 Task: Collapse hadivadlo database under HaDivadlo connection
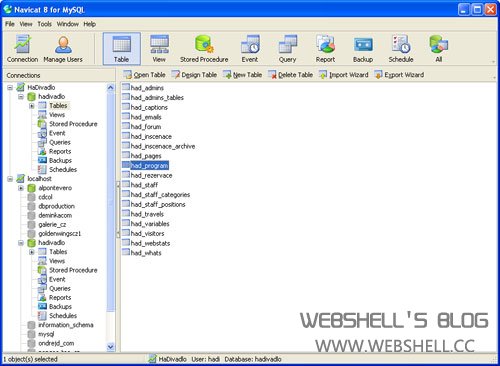[x=21, y=97]
